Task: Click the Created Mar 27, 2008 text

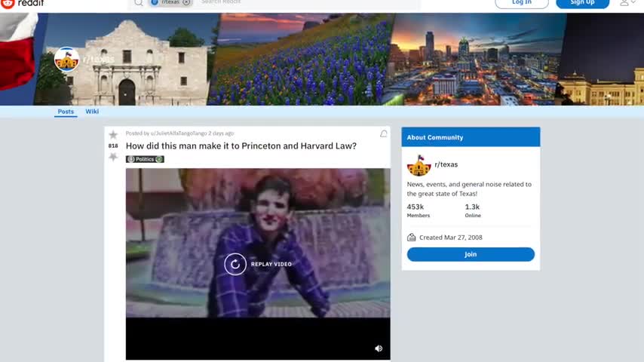Action: click(450, 238)
